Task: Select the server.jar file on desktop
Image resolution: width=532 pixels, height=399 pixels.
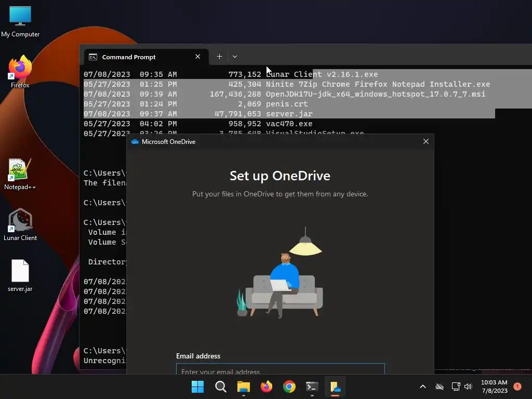Action: 20,275
